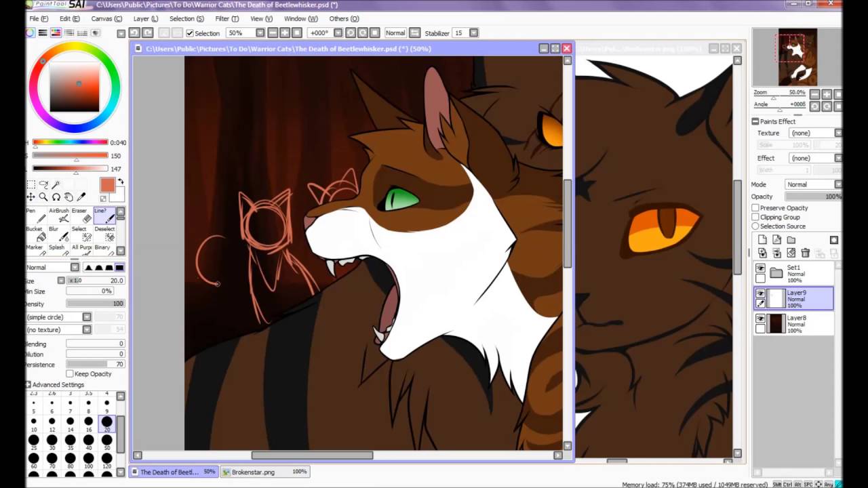868x488 pixels.
Task: Show the RGB slider panel
Action: (43, 33)
